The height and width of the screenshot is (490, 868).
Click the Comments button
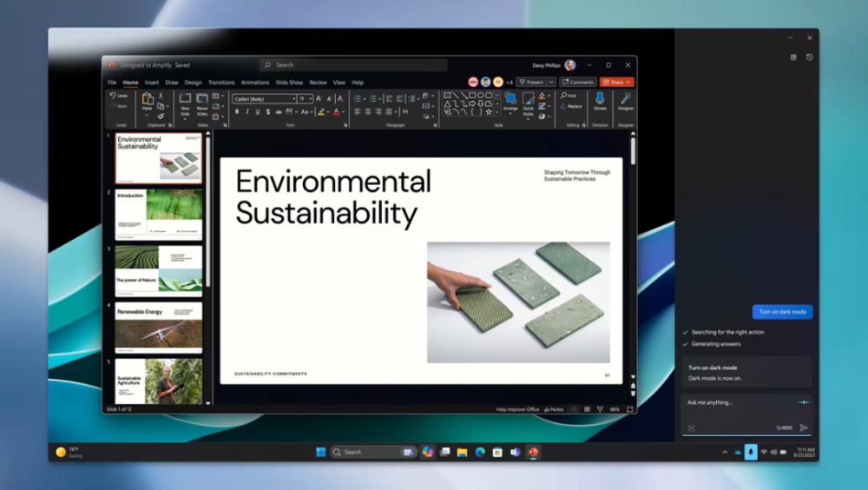(x=578, y=82)
